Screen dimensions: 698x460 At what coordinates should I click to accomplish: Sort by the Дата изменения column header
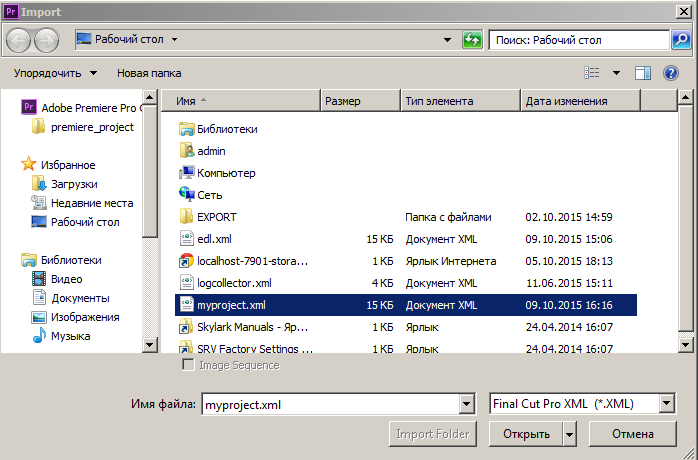[581, 101]
